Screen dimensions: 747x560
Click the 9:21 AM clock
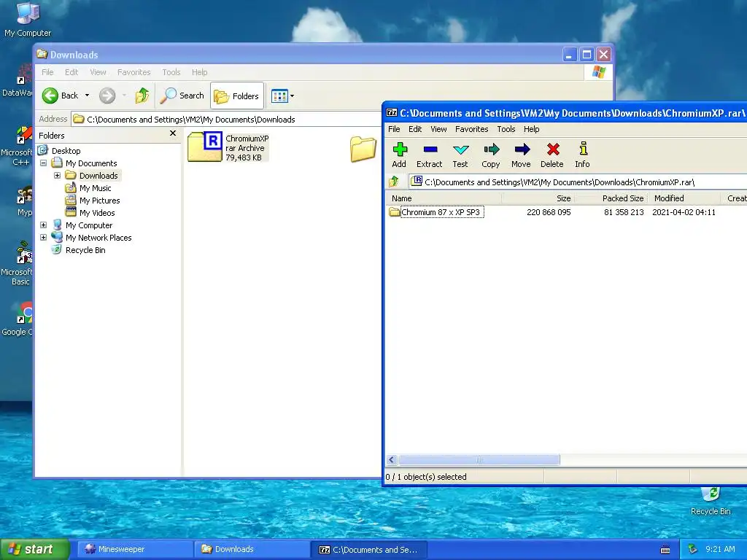pyautogui.click(x=720, y=549)
